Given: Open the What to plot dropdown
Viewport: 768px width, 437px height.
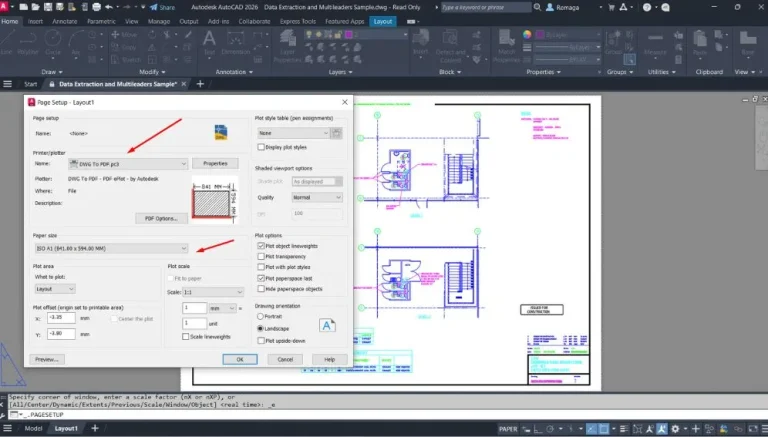Looking at the screenshot, I should (55, 289).
